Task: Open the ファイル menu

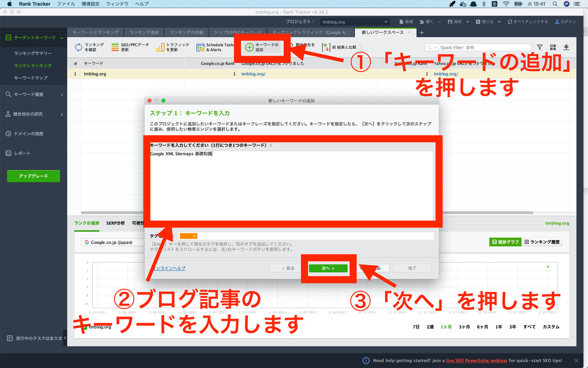Action: pos(66,4)
